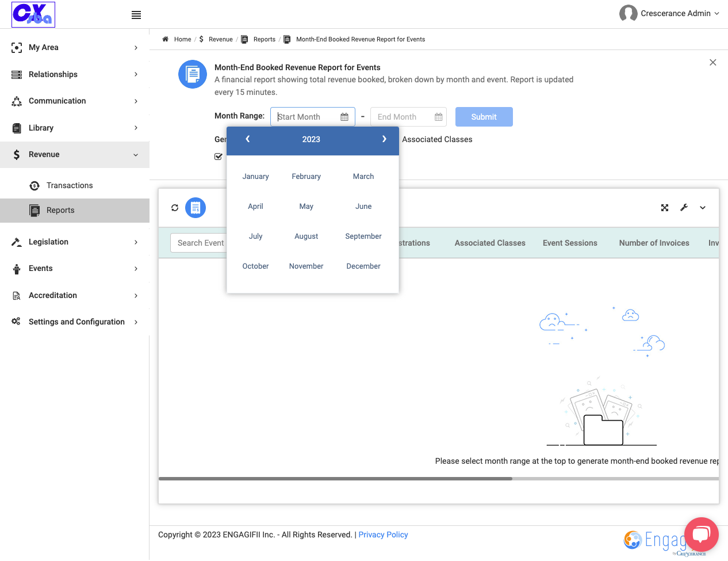Toggle the checkbox below the Generate label
This screenshot has height=561, width=728.
(x=219, y=157)
